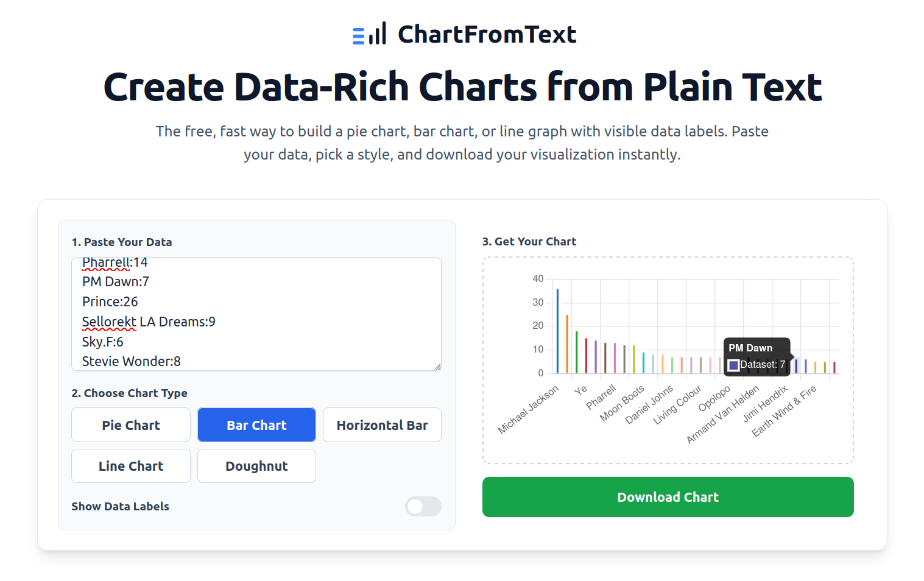Switch to Line Chart type
Screen dimensions: 924x581
tap(131, 466)
